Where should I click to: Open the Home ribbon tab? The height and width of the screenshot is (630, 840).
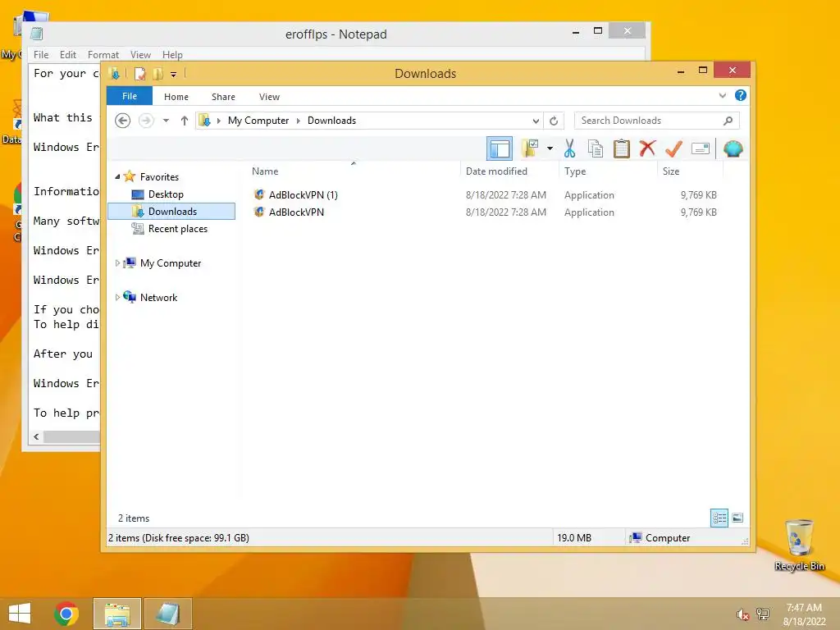coord(176,97)
